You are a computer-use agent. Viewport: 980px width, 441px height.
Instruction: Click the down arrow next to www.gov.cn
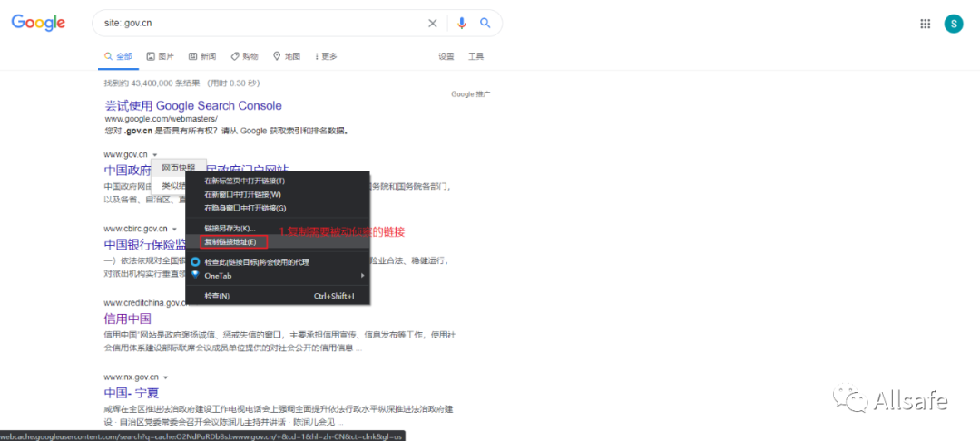[x=154, y=154]
